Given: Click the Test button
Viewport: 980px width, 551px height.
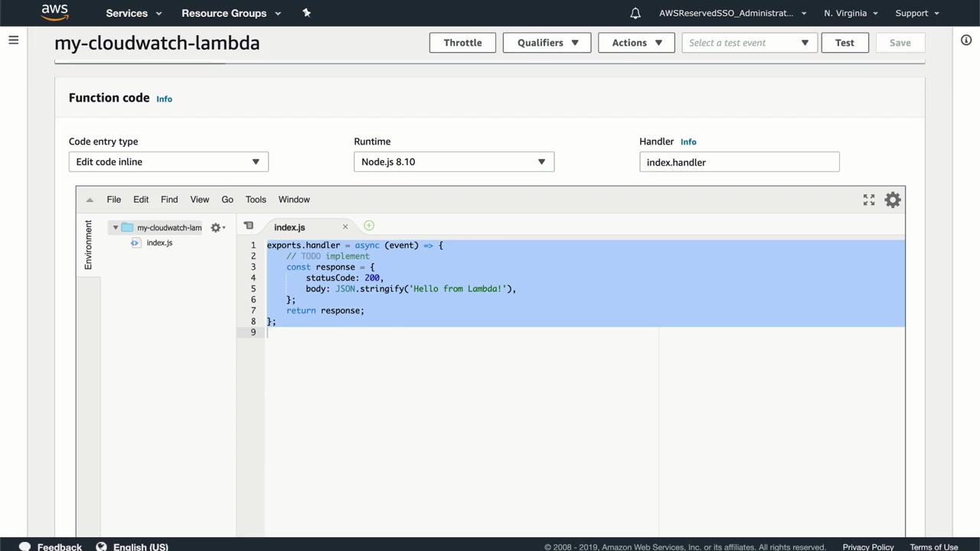Looking at the screenshot, I should (x=844, y=43).
